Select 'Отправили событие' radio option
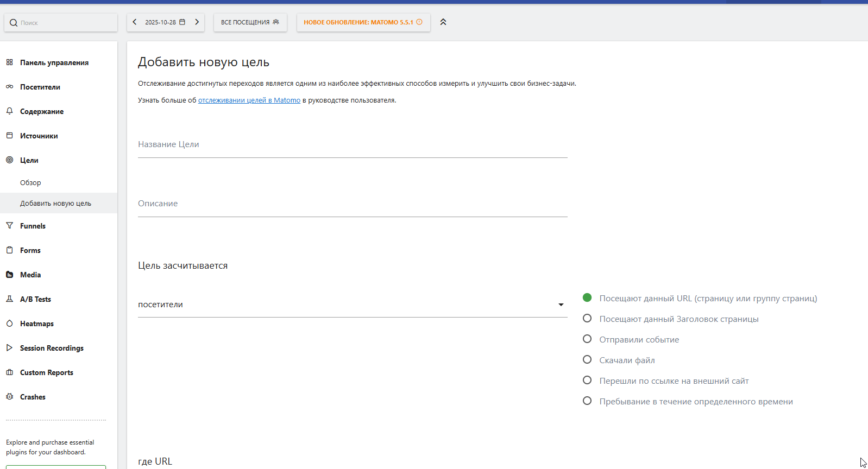This screenshot has height=469, width=868. 587,339
